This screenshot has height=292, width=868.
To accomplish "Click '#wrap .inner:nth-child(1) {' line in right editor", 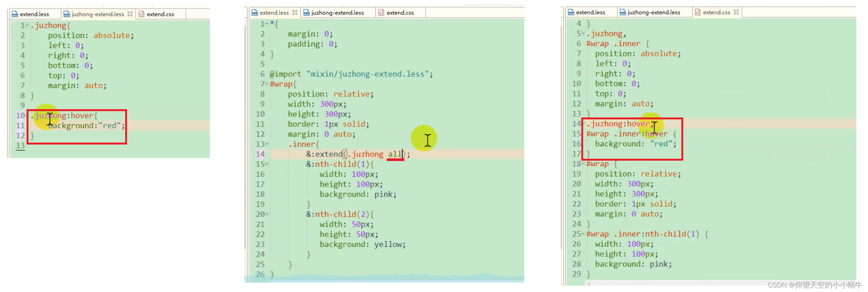I will 647,234.
